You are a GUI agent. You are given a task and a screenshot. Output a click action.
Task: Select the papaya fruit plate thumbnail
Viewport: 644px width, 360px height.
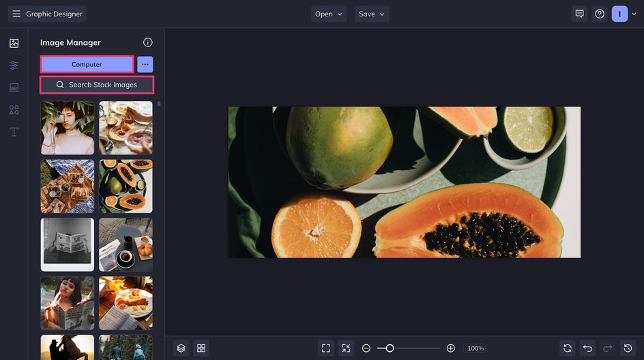[x=126, y=186]
